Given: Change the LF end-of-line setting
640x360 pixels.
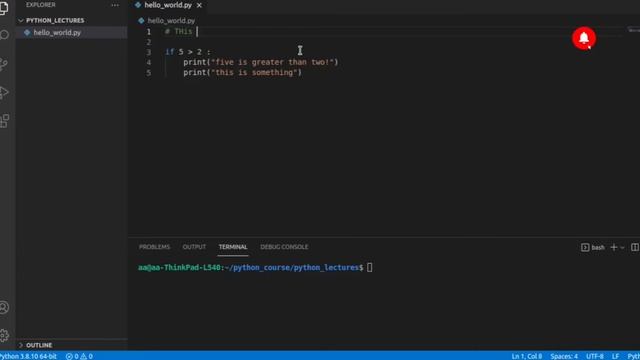Looking at the screenshot, I should (616, 356).
